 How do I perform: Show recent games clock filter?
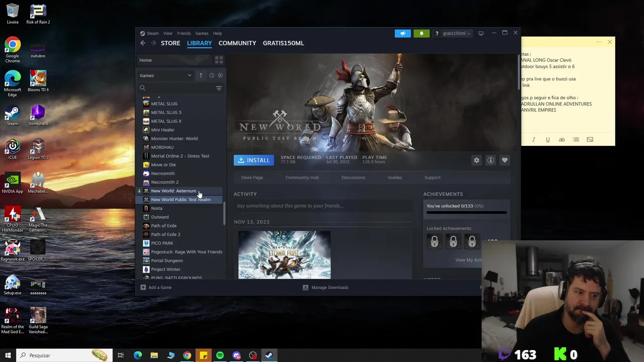point(211,75)
